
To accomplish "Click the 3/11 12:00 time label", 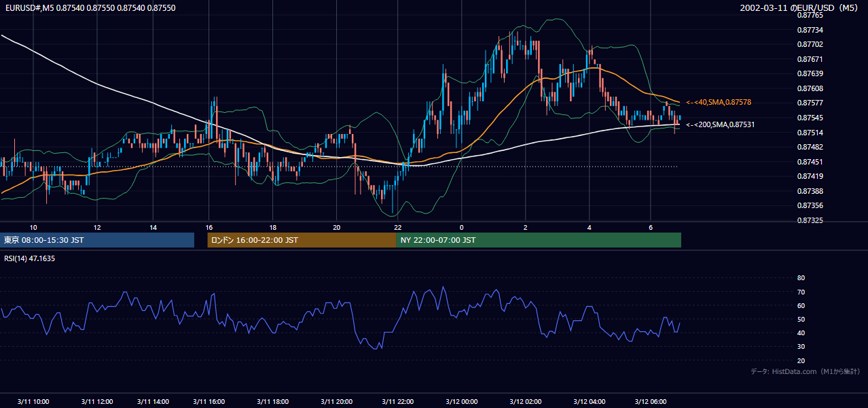I will 97,401.
